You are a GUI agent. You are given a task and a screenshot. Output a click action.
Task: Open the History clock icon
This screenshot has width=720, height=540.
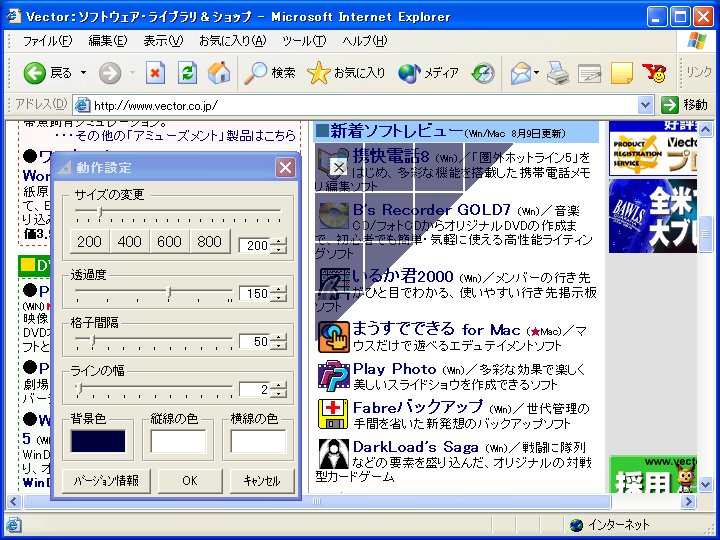pos(483,73)
